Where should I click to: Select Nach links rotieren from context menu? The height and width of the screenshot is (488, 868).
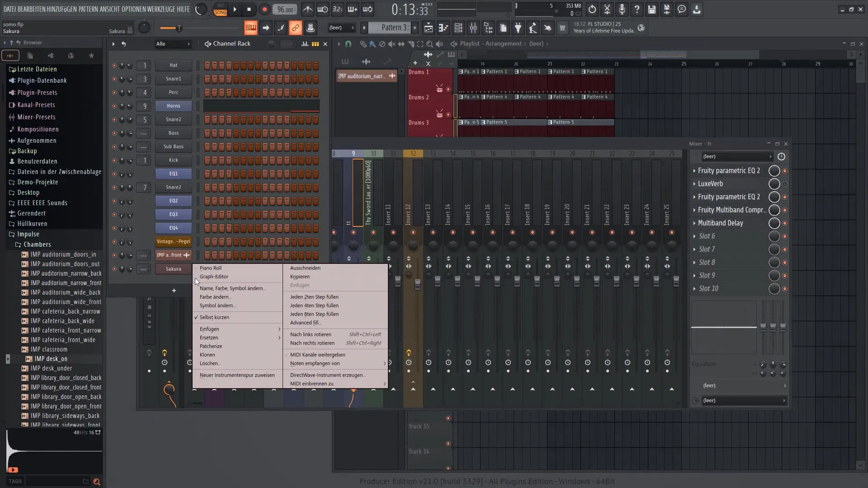coord(310,333)
